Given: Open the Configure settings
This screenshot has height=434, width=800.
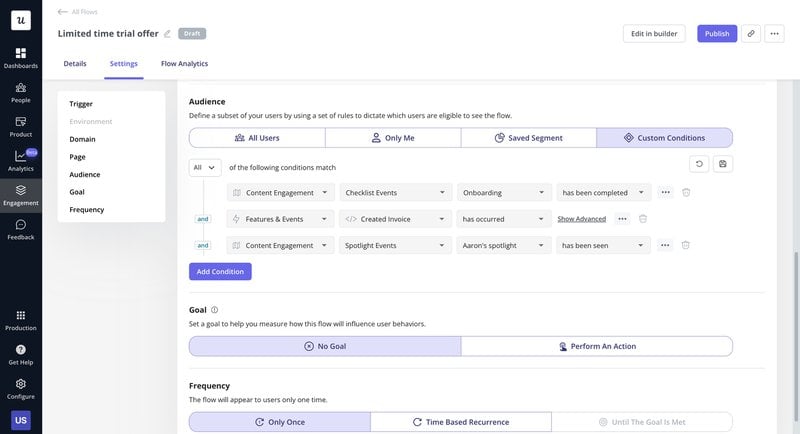Looking at the screenshot, I should tap(21, 389).
